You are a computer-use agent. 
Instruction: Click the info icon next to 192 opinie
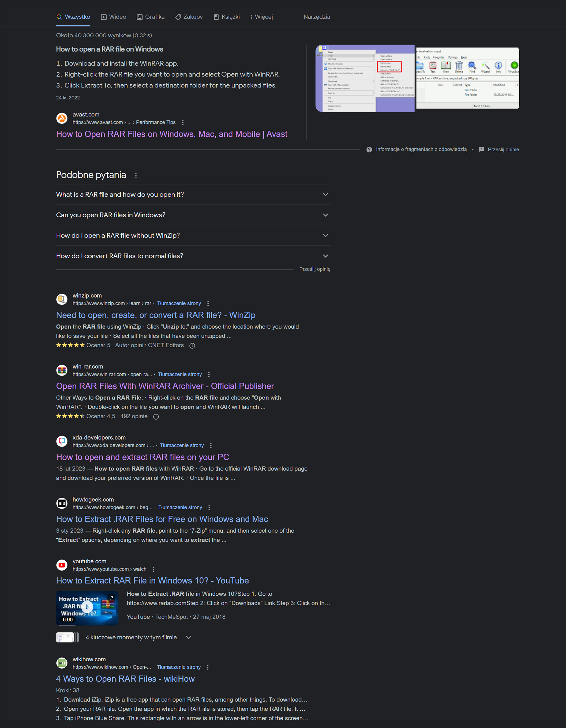(x=156, y=417)
